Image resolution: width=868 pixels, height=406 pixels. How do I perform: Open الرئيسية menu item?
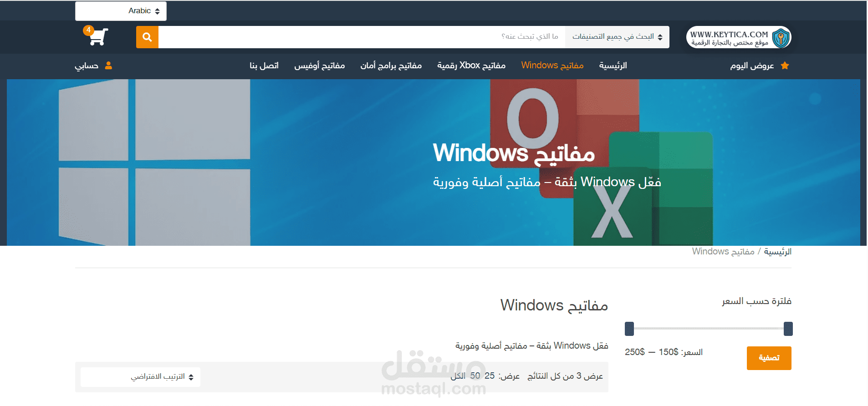tap(613, 66)
